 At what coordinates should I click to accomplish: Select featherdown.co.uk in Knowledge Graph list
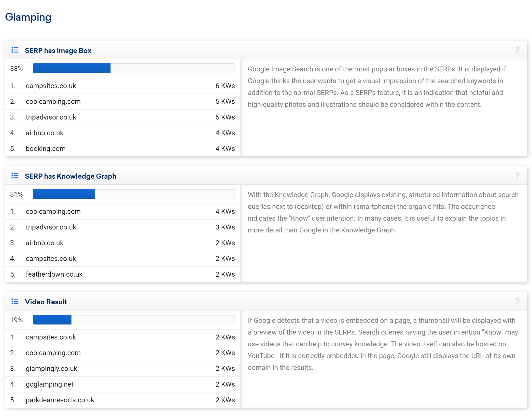pyautogui.click(x=54, y=274)
